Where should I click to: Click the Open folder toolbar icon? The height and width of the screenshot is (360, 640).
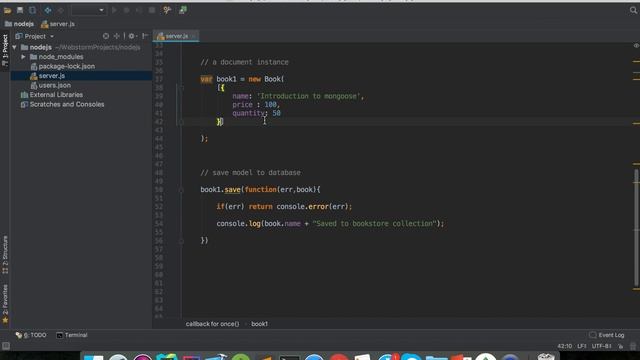coord(7,10)
